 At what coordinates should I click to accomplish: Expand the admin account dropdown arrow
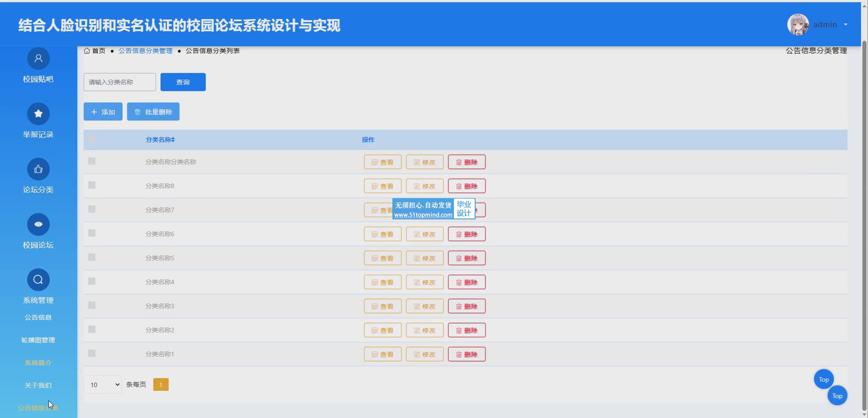(x=845, y=25)
